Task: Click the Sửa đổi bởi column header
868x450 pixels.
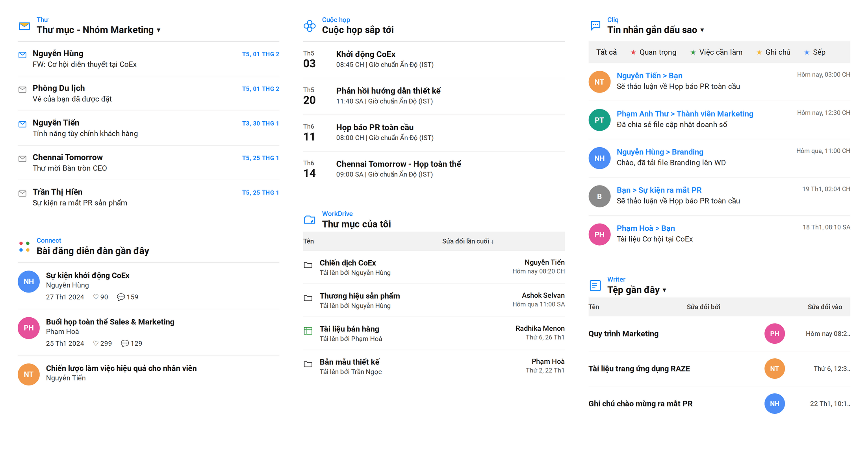Action: 703,307
